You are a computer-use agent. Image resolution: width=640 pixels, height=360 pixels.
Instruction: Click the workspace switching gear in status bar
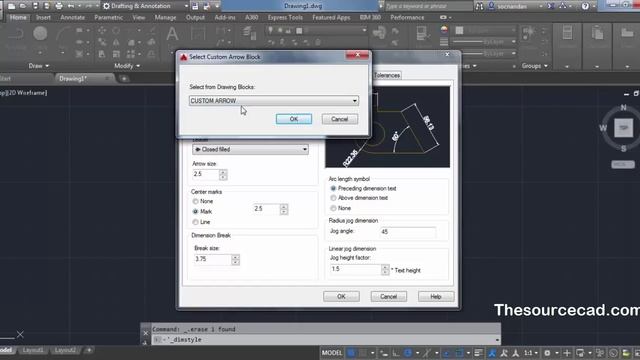tap(547, 353)
